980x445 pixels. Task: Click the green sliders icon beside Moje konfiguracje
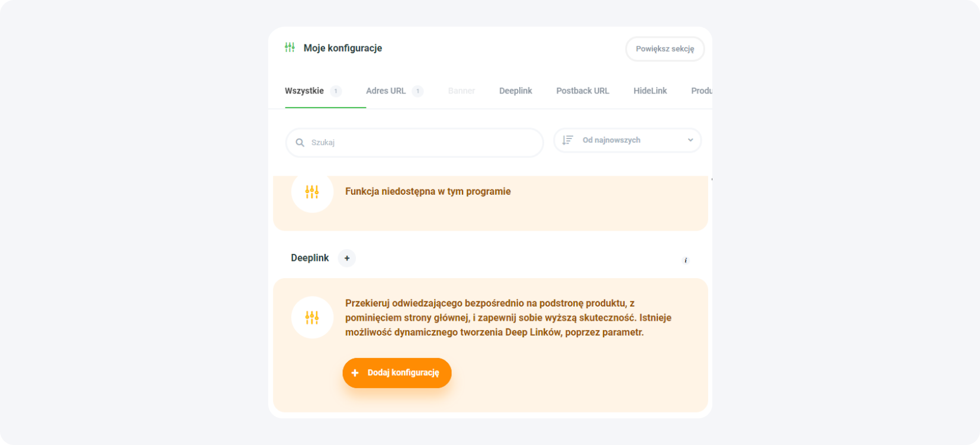click(290, 47)
